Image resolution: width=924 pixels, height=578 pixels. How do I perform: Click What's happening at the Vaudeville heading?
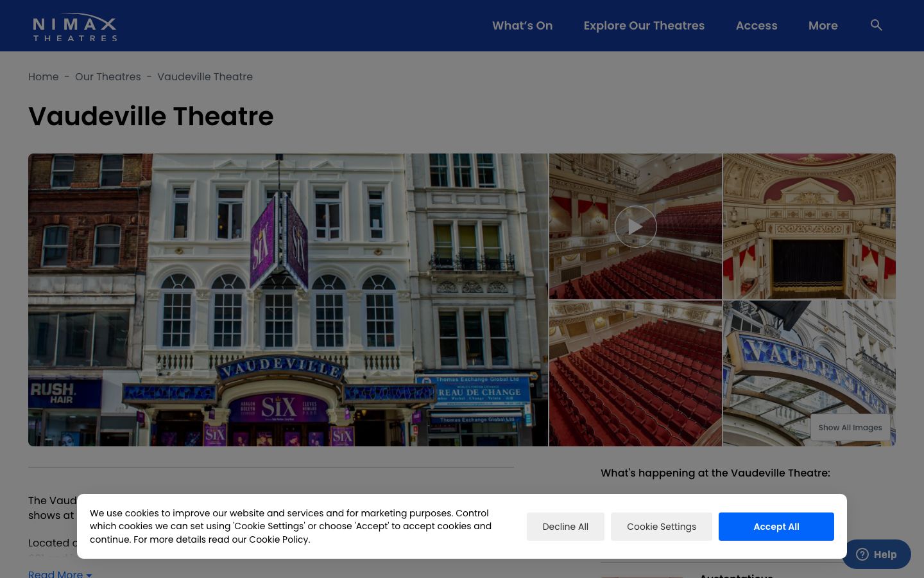pyautogui.click(x=715, y=473)
